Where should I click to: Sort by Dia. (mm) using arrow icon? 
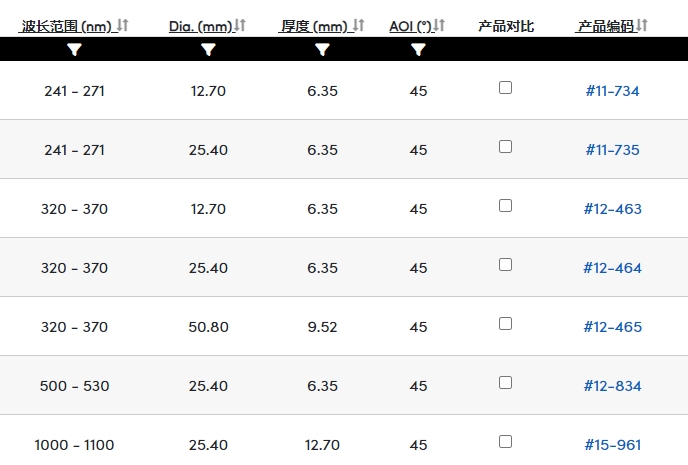click(x=240, y=25)
